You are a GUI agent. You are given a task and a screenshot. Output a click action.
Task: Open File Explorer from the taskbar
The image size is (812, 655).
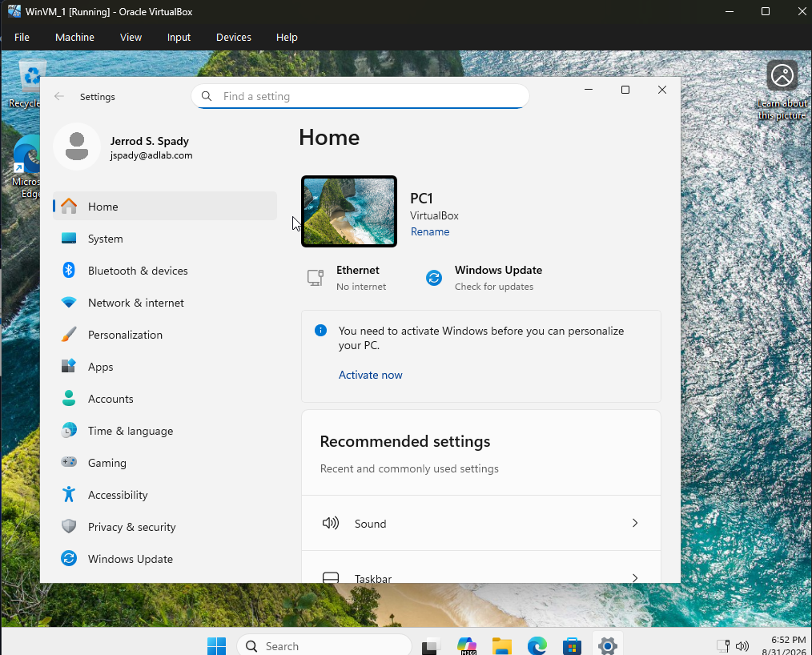pos(502,646)
